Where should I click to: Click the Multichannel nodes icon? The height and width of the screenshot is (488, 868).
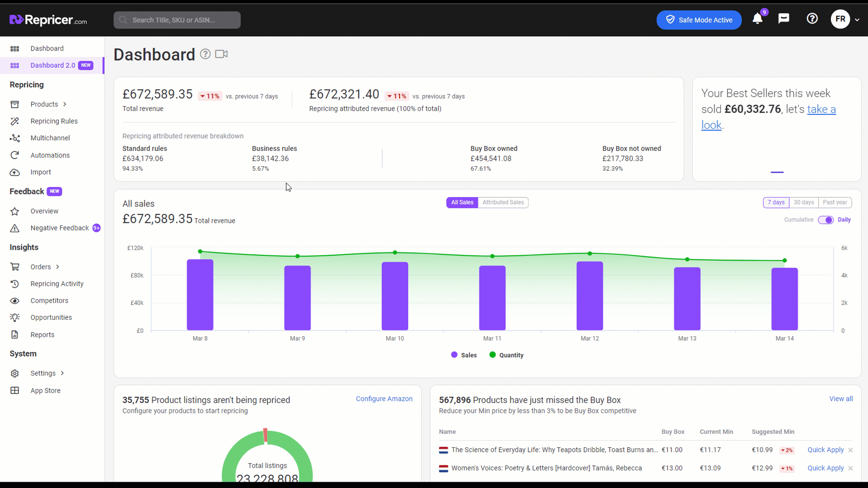pyautogui.click(x=15, y=138)
